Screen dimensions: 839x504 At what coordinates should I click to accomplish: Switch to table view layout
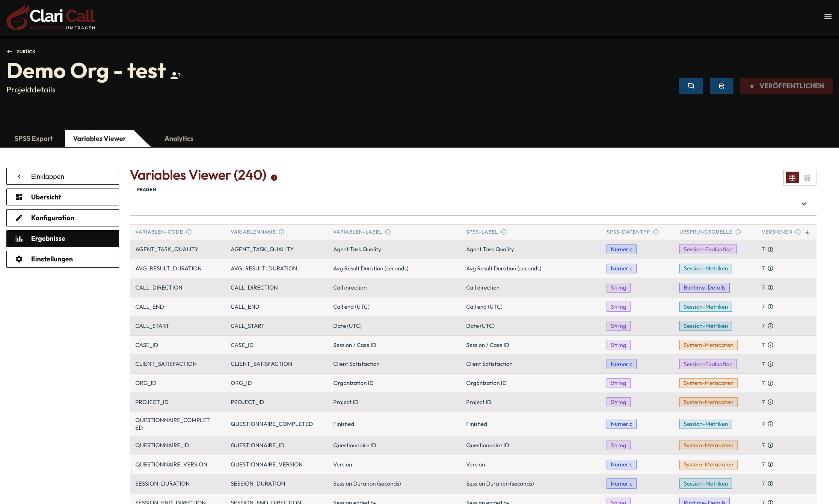(x=792, y=177)
